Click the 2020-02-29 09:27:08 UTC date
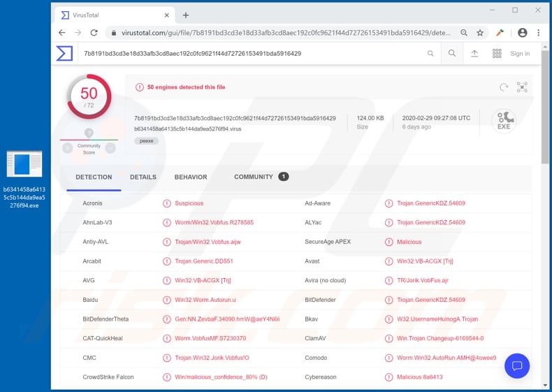Screen dimensions: 552x392 (x=436, y=118)
